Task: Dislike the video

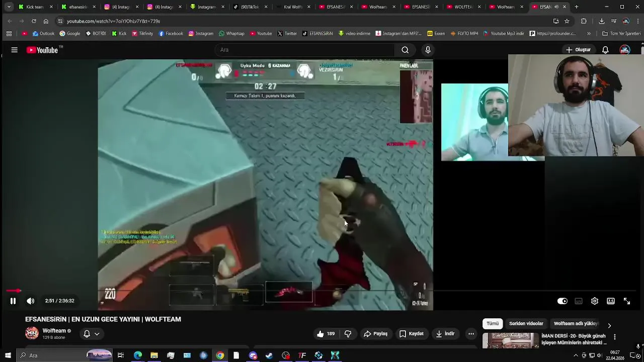Action: [348, 333]
